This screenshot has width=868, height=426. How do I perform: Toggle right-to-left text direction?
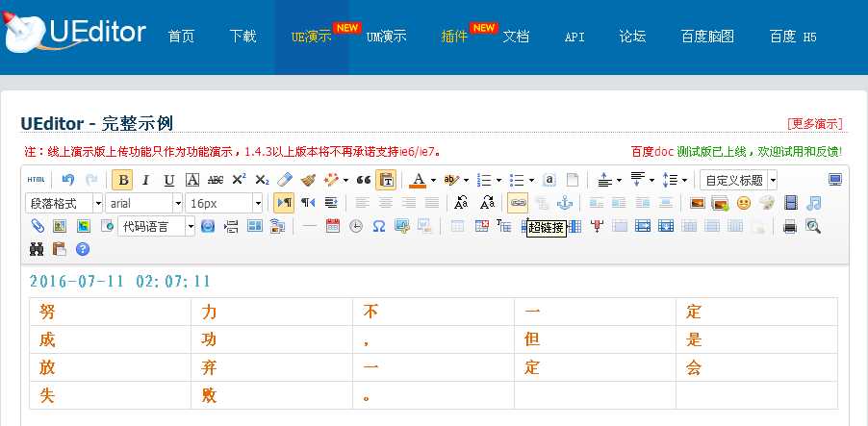308,203
